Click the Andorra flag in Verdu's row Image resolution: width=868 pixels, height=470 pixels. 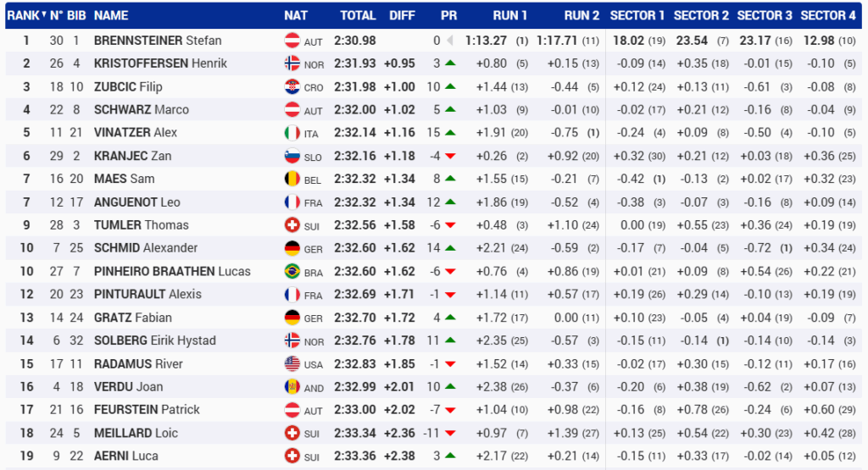point(292,386)
